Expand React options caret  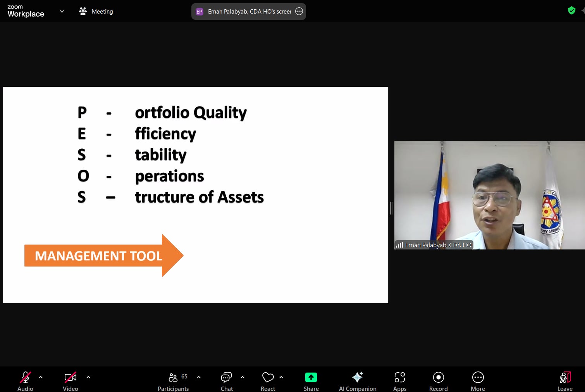(281, 377)
